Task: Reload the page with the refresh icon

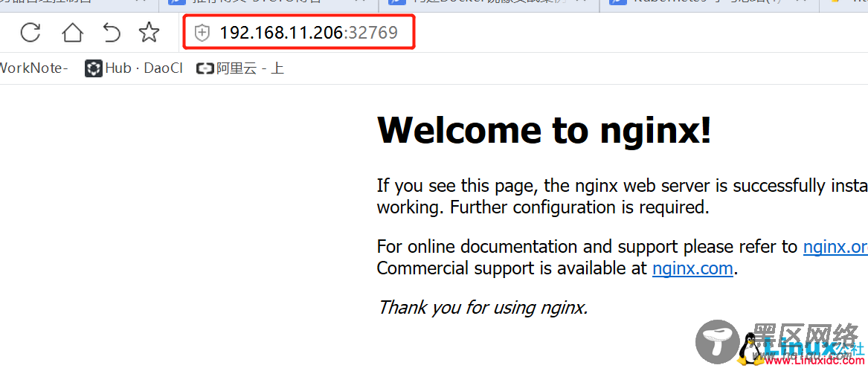Action: 30,33
